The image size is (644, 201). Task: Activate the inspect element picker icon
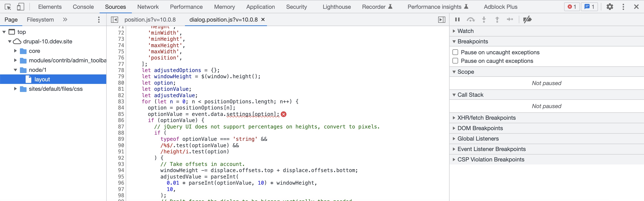point(8,7)
